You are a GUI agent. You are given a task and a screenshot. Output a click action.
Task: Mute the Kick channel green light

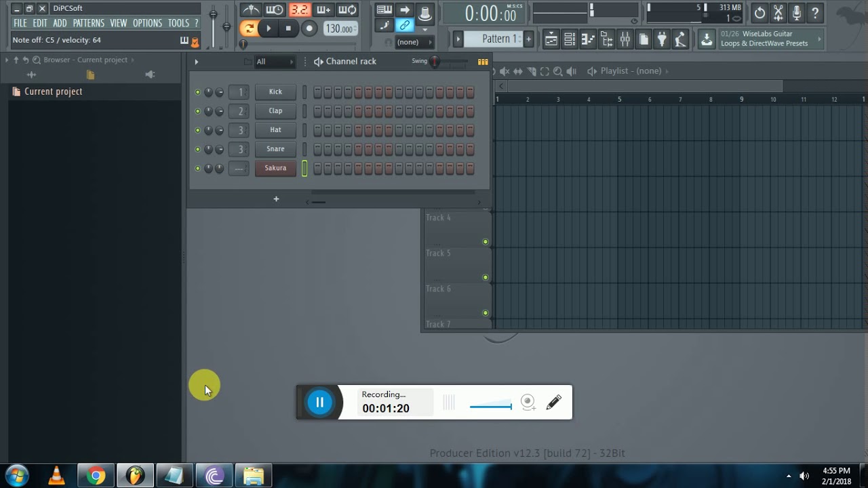tap(198, 92)
